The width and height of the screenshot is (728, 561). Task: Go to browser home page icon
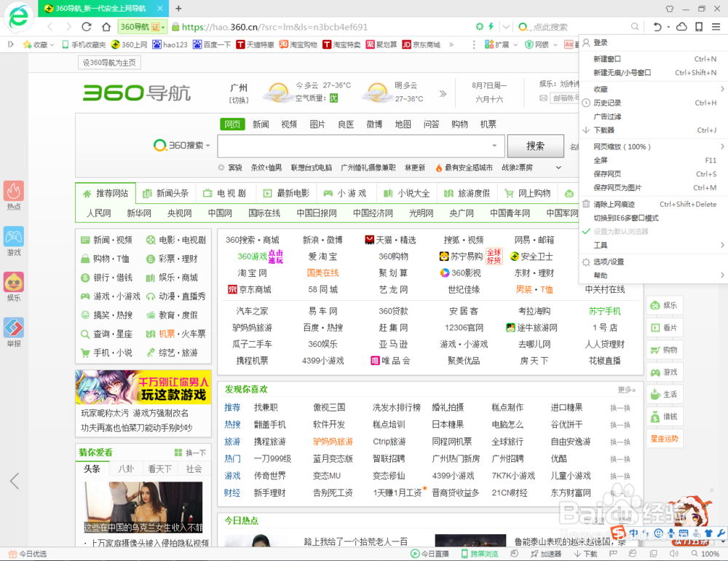coord(106,26)
